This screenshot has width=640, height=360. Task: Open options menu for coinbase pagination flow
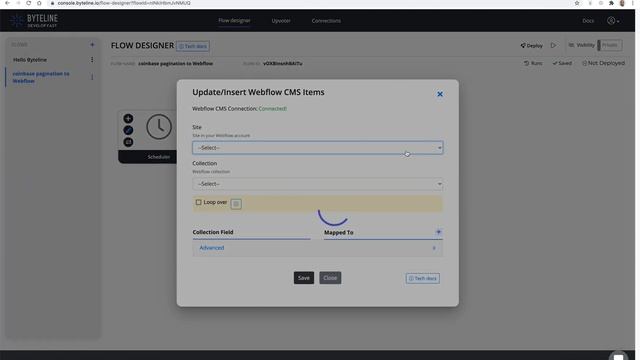point(92,77)
